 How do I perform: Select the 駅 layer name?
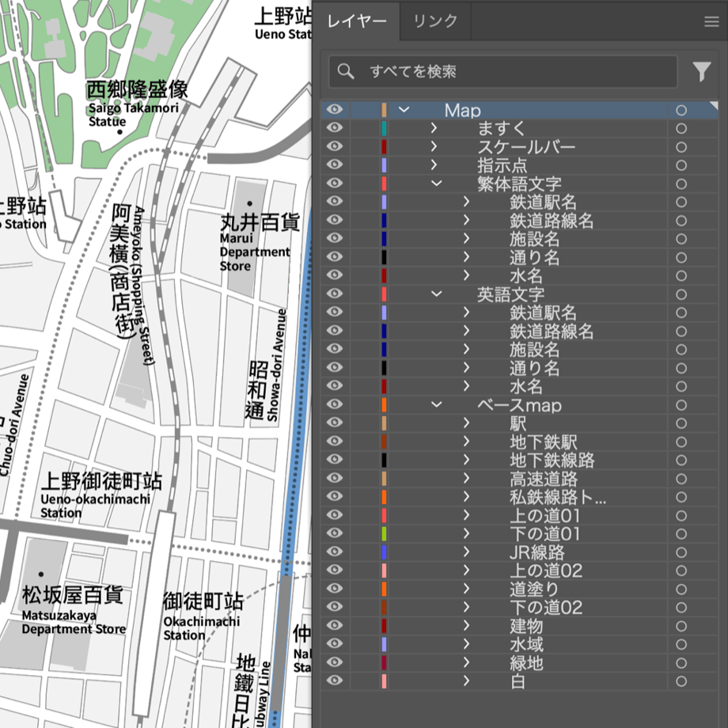click(x=518, y=423)
